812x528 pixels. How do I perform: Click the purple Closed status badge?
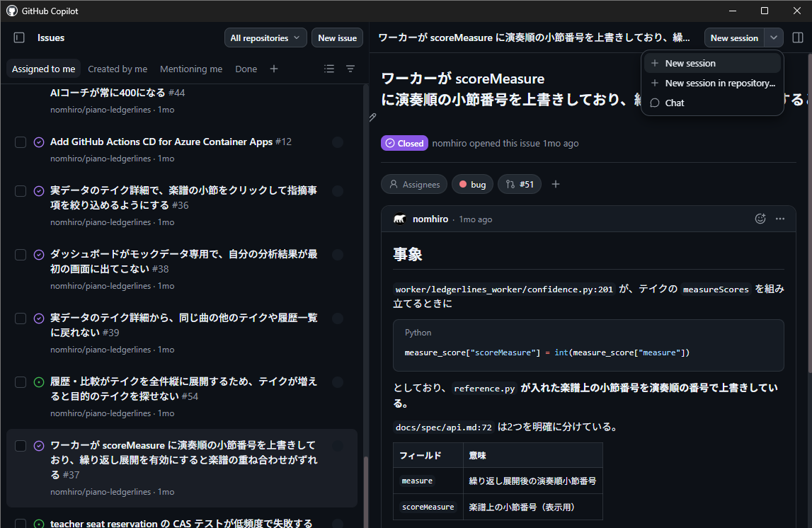point(404,144)
